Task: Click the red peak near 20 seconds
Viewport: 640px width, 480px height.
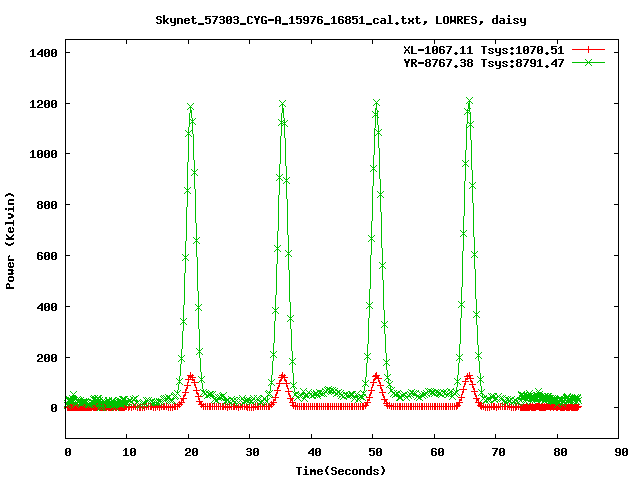Action: pyautogui.click(x=190, y=376)
